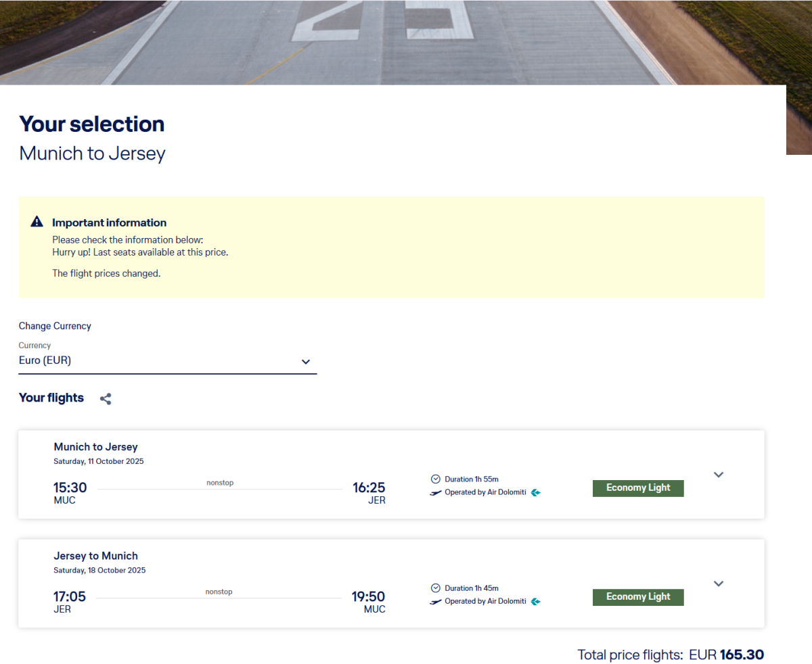Click the 19:50 MUC arrival time
The height and width of the screenshot is (664, 812).
pyautogui.click(x=368, y=597)
